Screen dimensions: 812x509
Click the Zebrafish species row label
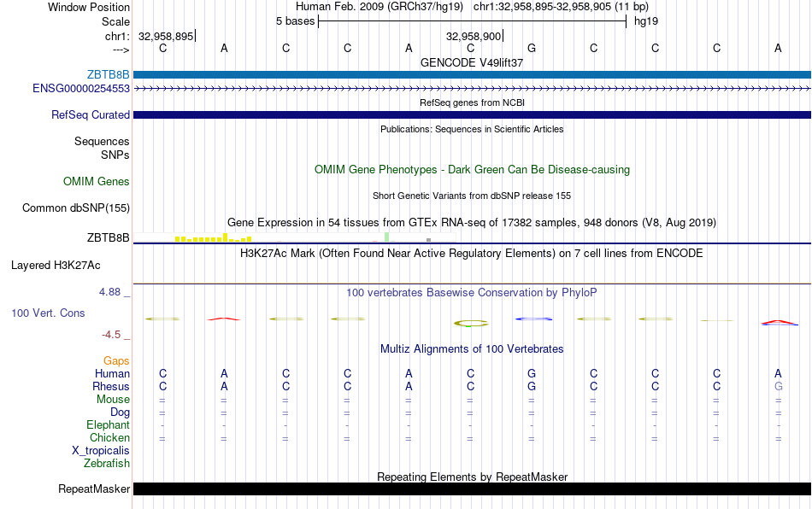(x=107, y=464)
